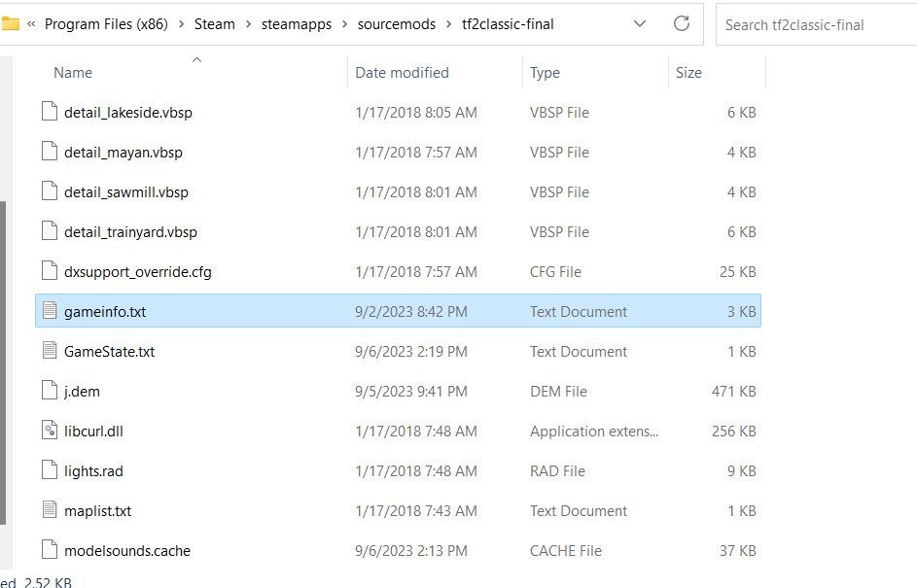Click the dxsupport_override.cfg file icon

(x=50, y=270)
